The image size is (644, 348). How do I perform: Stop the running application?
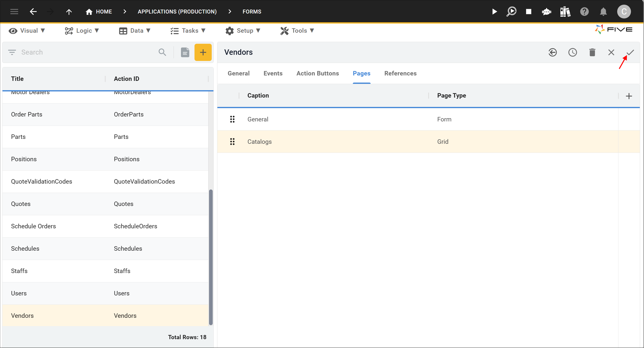point(528,12)
